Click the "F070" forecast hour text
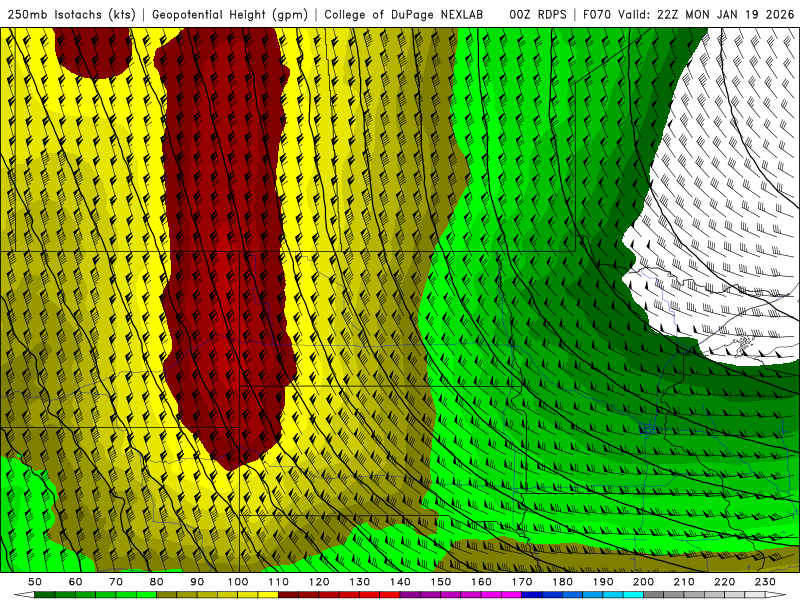Viewport: 800px width, 600px height. pos(598,14)
